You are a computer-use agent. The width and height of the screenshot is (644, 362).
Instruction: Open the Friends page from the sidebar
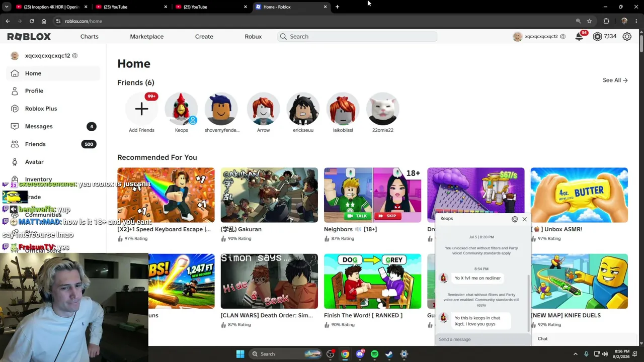click(x=53, y=144)
